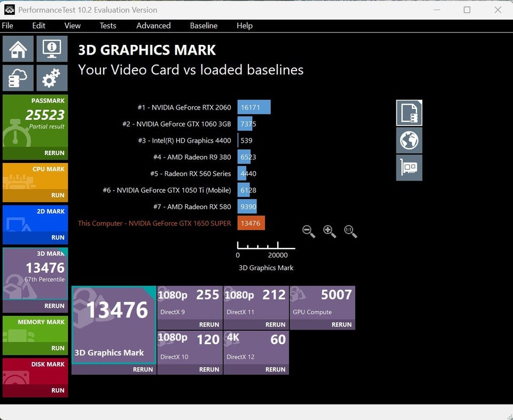Screen dimensions: 513x420
Task: Maximize the PerformanceTest window
Action: tap(467, 10)
